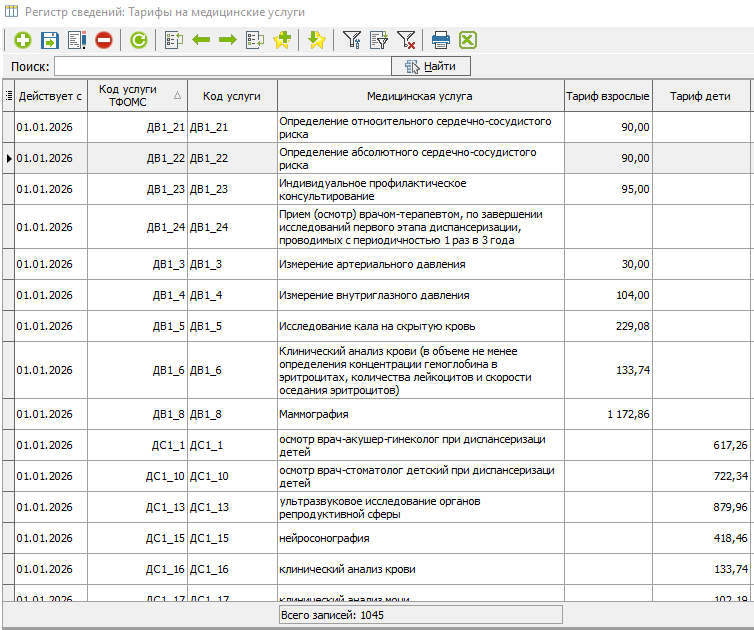Viewport: 754px width, 630px height.
Task: Select 'ультразвуковое исследование органов репродуктивной сферы' cell
Action: (x=420, y=507)
